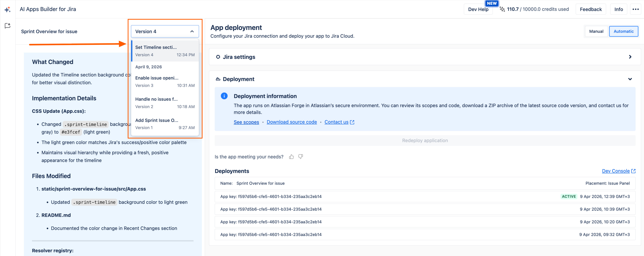The image size is (644, 256).
Task: Select the ACTIVE deployment row at 12:39
Action: (x=425, y=197)
